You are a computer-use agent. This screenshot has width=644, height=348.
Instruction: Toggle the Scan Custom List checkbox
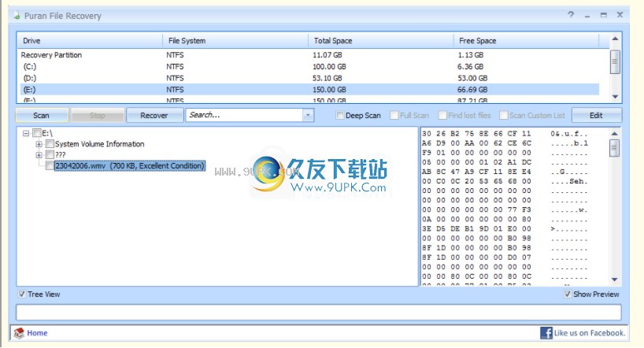(504, 116)
